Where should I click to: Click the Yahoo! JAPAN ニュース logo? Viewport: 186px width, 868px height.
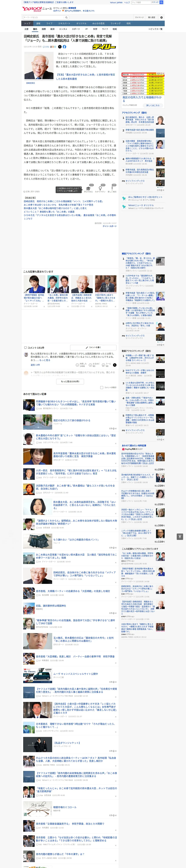tap(37, 9)
